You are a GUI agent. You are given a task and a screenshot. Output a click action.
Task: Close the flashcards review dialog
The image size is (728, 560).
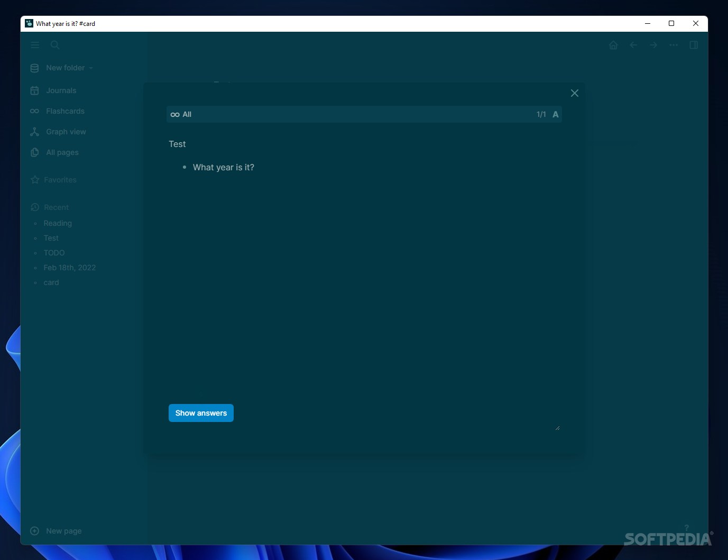[x=575, y=93]
